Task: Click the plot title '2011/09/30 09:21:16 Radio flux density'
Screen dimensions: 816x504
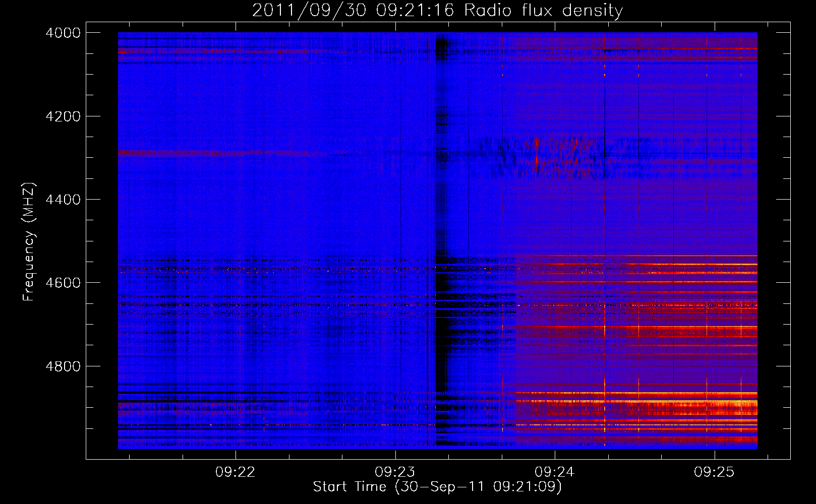Action: (437, 11)
